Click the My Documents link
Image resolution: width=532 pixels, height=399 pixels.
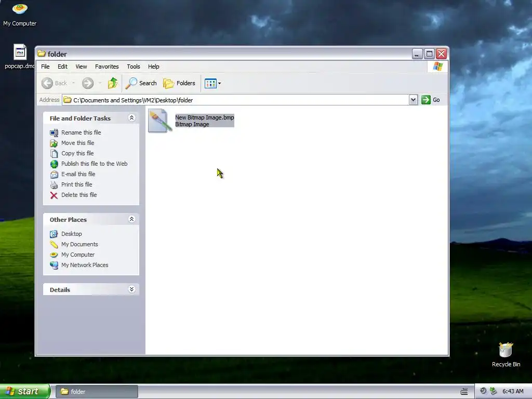click(x=79, y=244)
